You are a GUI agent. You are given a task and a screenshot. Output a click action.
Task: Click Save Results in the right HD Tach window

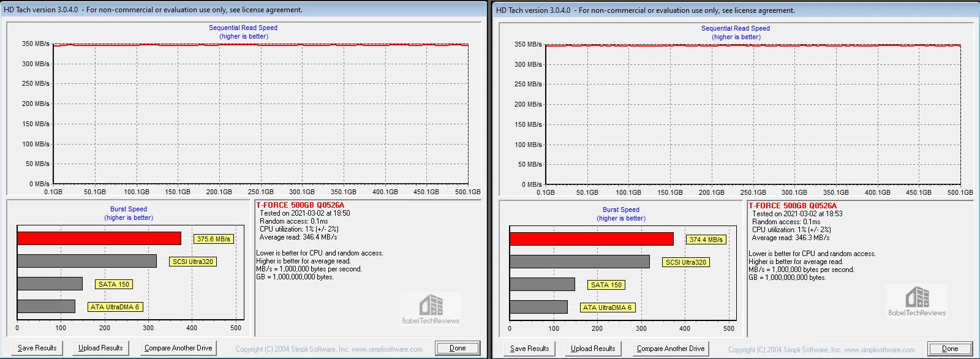[530, 349]
